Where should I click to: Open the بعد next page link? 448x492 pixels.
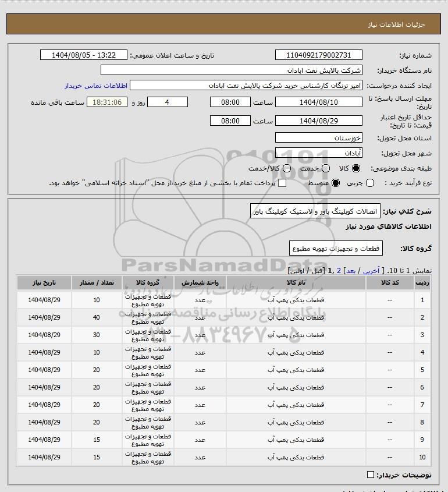(350, 271)
